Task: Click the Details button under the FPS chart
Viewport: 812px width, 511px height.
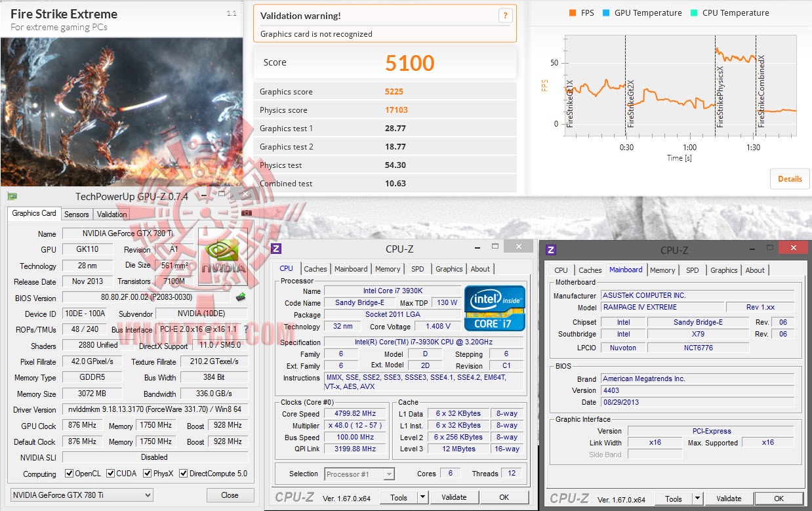Action: pos(790,178)
